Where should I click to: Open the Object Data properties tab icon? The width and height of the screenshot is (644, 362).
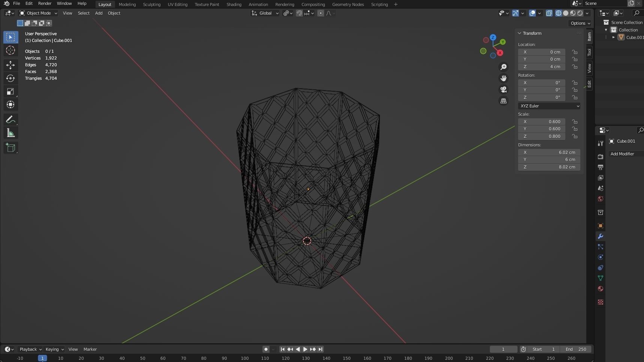point(601,278)
